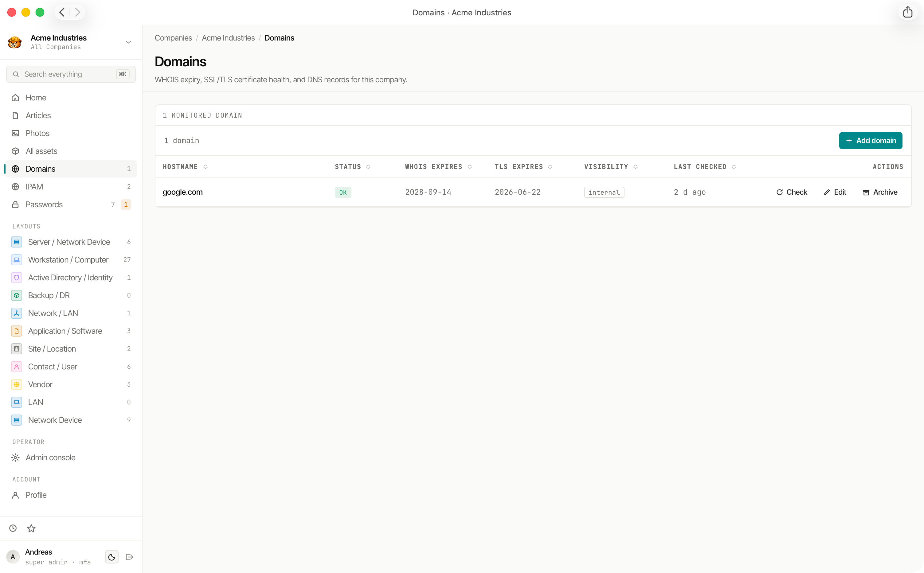Click the TLS date 2026-06-22
The height and width of the screenshot is (573, 924).
[x=518, y=192]
